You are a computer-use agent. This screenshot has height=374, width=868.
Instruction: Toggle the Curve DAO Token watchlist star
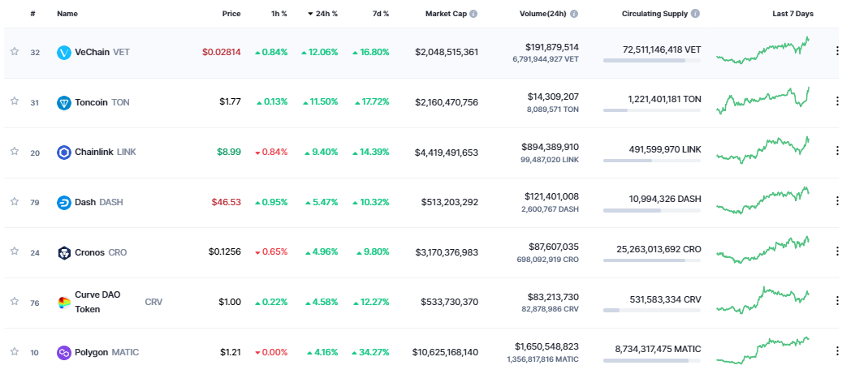pyautogui.click(x=15, y=301)
